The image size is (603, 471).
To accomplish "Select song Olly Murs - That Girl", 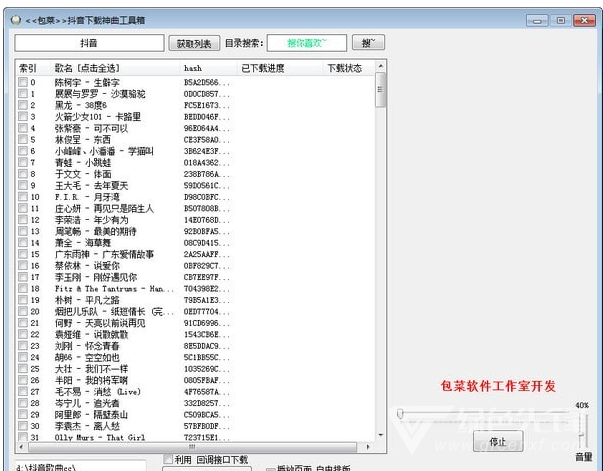I will click(100, 437).
